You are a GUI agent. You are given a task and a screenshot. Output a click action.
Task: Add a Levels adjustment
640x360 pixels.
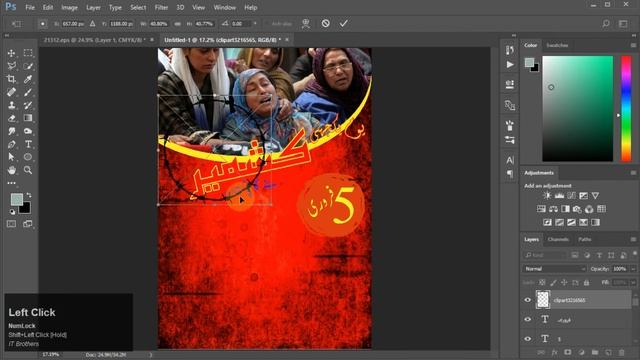coord(559,196)
